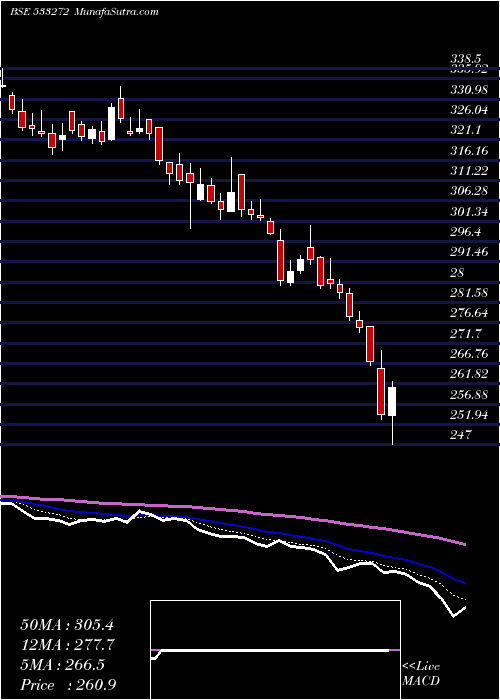The height and width of the screenshot is (700, 500).
Task: Click the 311.22 price axis label
Action: (x=469, y=171)
